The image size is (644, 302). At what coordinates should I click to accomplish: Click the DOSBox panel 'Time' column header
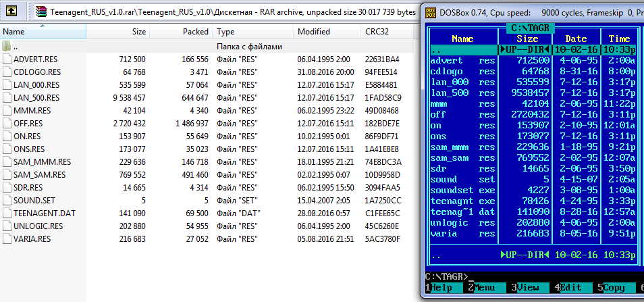(619, 39)
